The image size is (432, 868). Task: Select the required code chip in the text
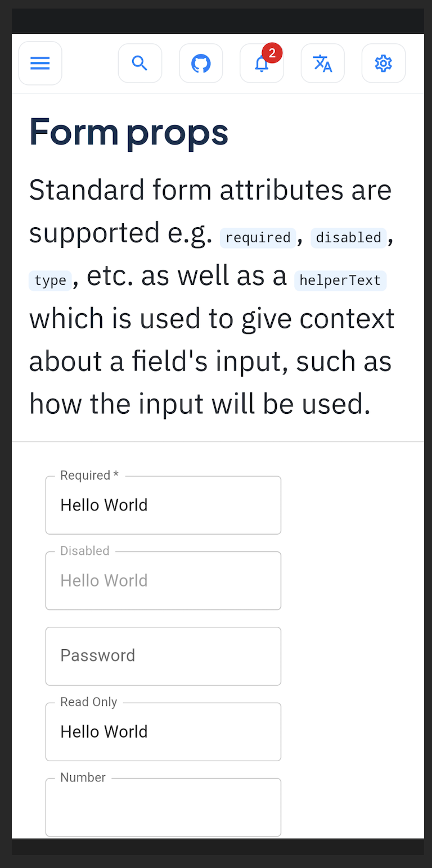[258, 238]
